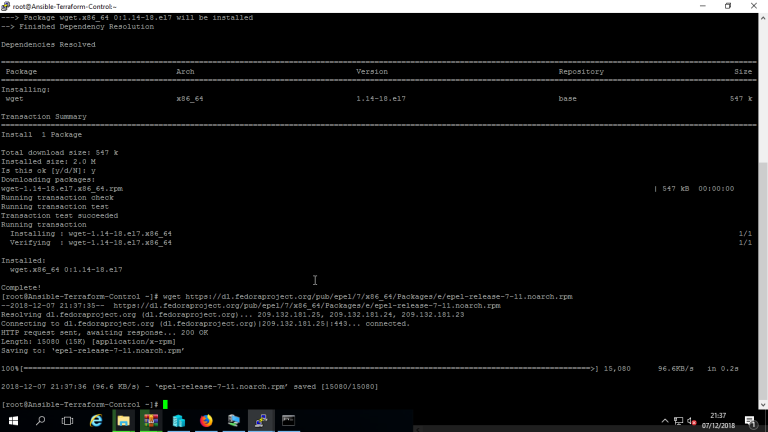Maximize the PuTTY terminal window
Screen dimensions: 768x432
tap(727, 6)
